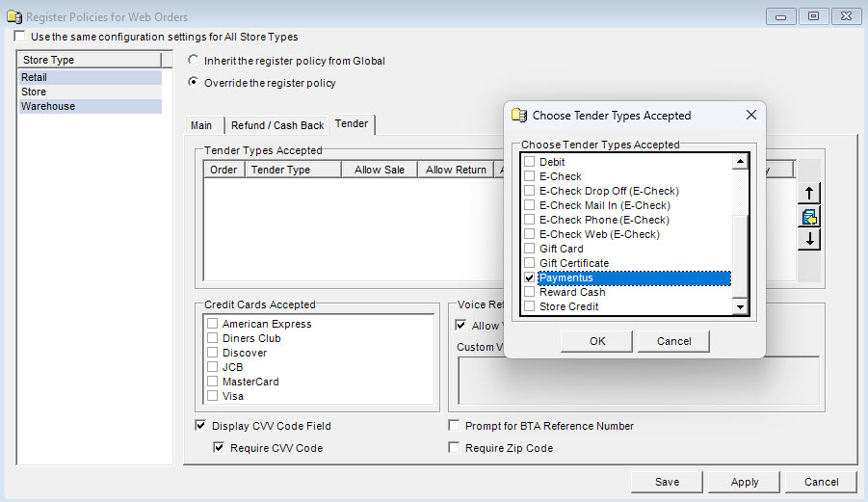This screenshot has width=868, height=502.
Task: Check E-Check Mail In (E-Check)
Action: point(529,205)
